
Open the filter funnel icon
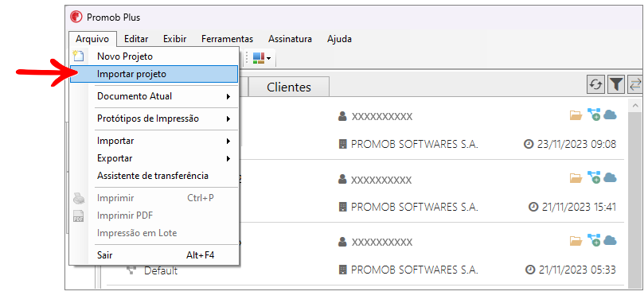tap(615, 85)
